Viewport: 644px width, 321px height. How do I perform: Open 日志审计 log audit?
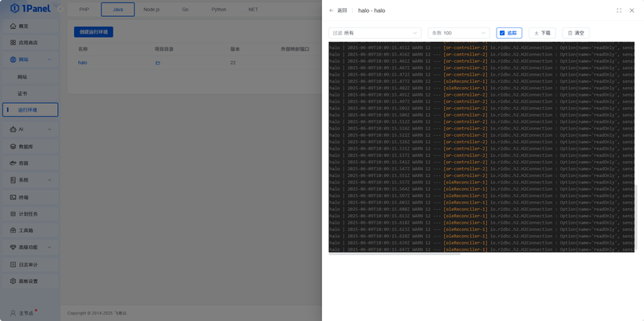click(x=31, y=265)
